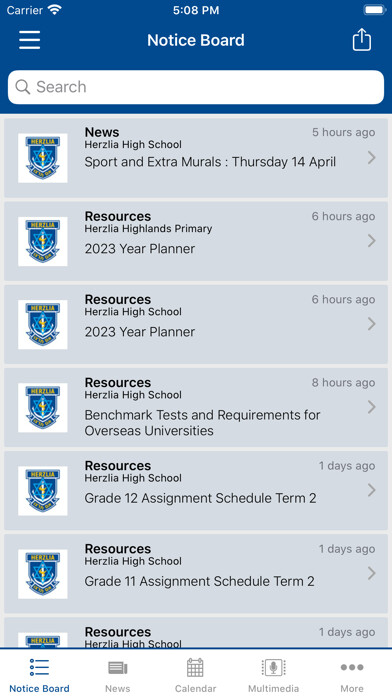Tap the More three-dots icon
The width and height of the screenshot is (392, 696).
pos(352,667)
